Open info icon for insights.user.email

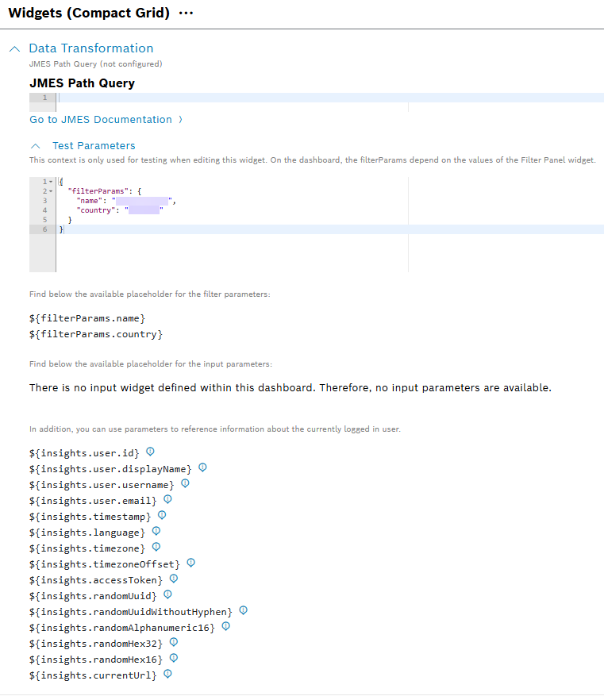(x=167, y=500)
